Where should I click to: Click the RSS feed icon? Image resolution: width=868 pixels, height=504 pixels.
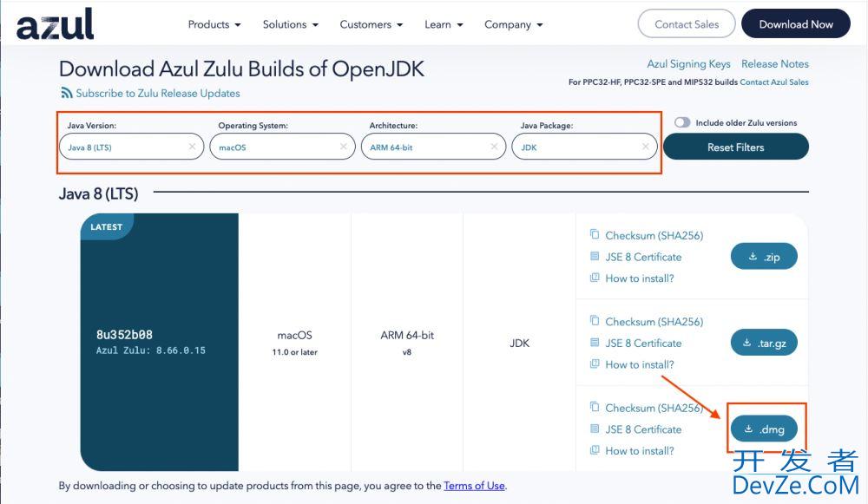(x=67, y=93)
